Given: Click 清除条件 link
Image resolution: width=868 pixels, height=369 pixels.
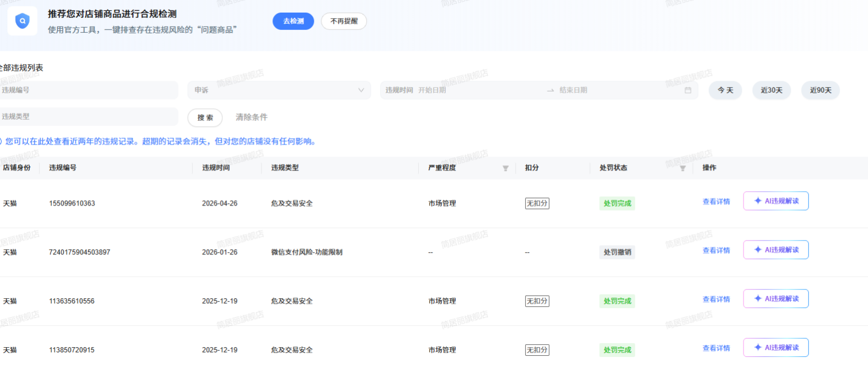Looking at the screenshot, I should (x=252, y=117).
